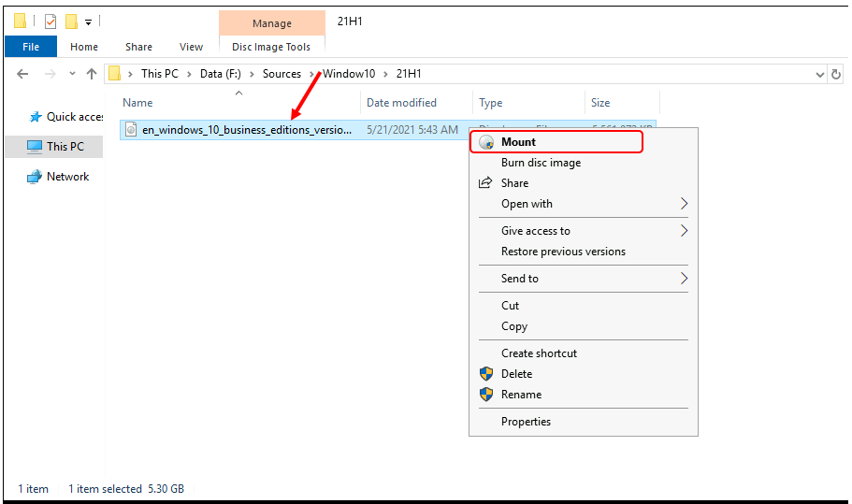Click the Share icon in context menu

[485, 182]
